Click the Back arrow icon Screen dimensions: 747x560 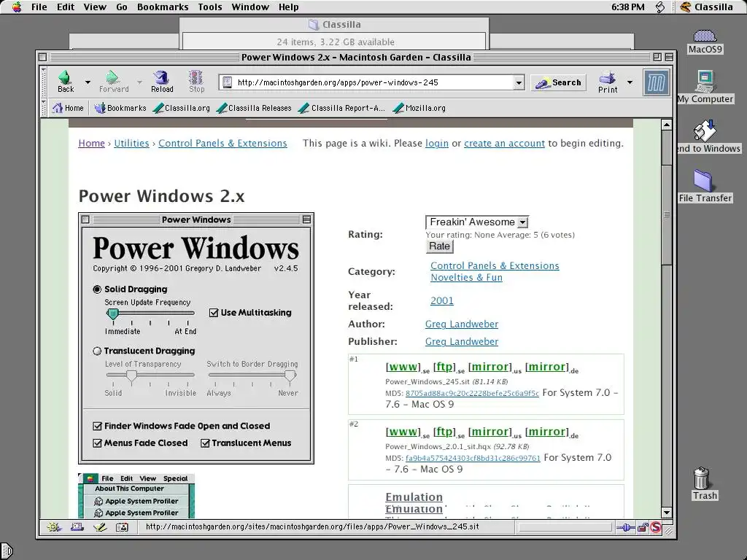click(x=65, y=77)
